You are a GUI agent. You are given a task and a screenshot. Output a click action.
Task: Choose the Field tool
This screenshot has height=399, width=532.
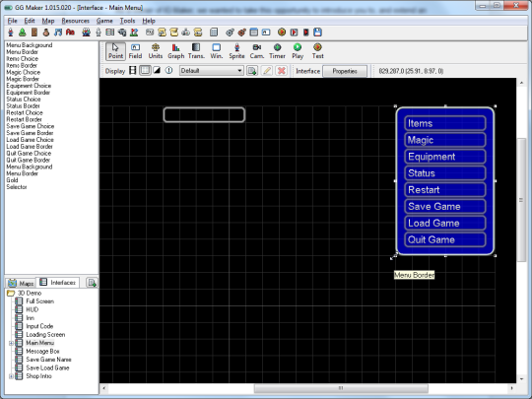[135, 51]
